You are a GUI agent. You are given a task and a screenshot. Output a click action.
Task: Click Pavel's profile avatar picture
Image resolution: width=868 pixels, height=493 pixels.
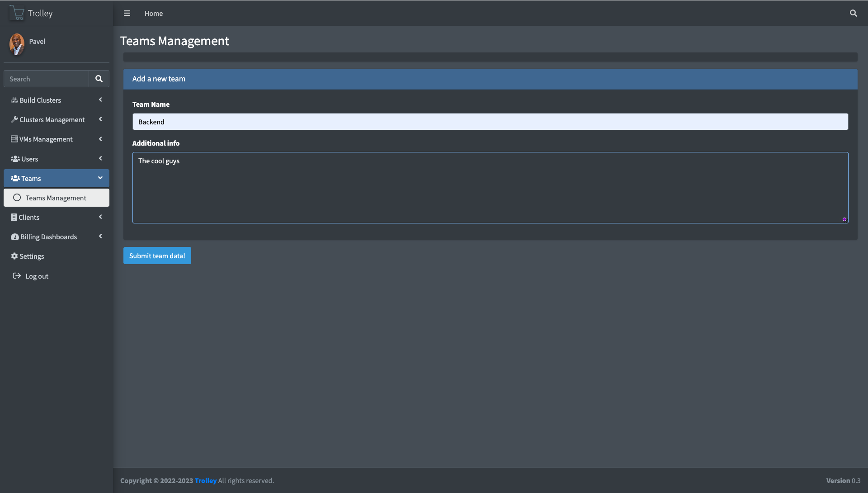(17, 44)
